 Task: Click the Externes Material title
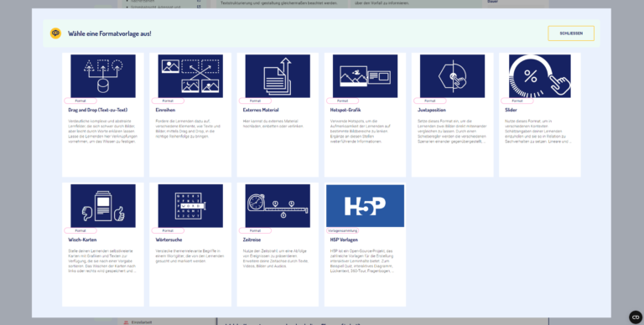(261, 110)
